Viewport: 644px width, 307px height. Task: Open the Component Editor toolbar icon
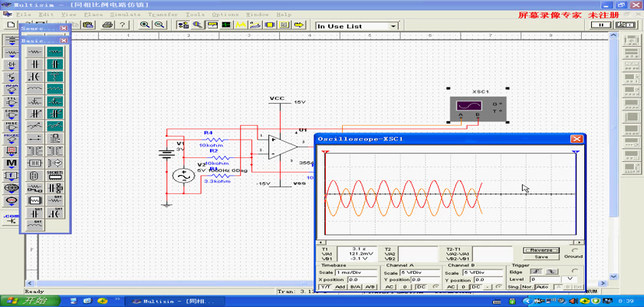198,25
